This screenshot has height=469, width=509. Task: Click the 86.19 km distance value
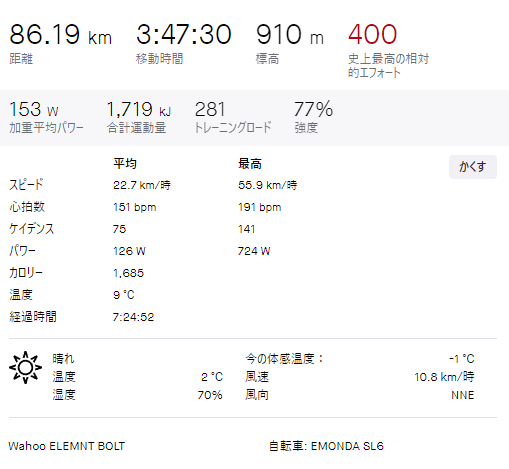(60, 34)
